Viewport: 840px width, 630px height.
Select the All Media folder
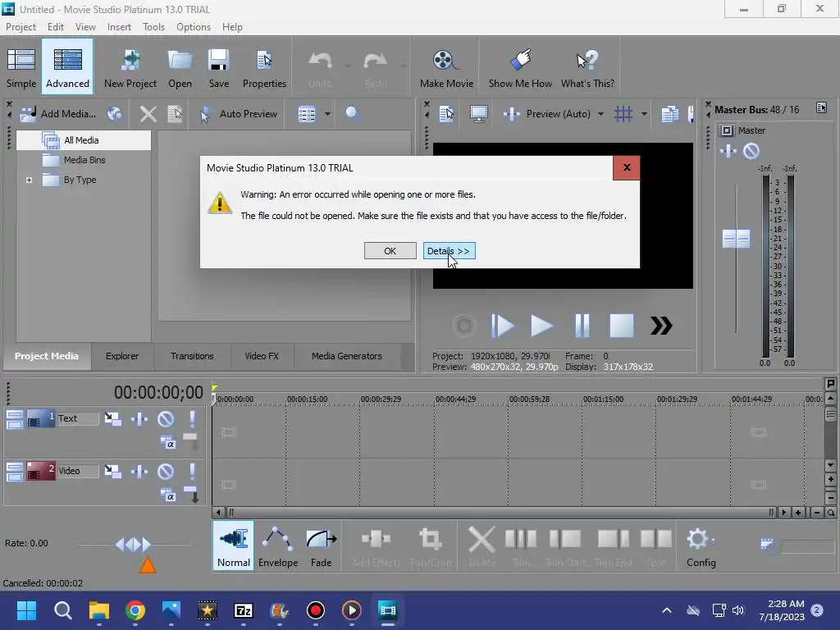pyautogui.click(x=84, y=139)
